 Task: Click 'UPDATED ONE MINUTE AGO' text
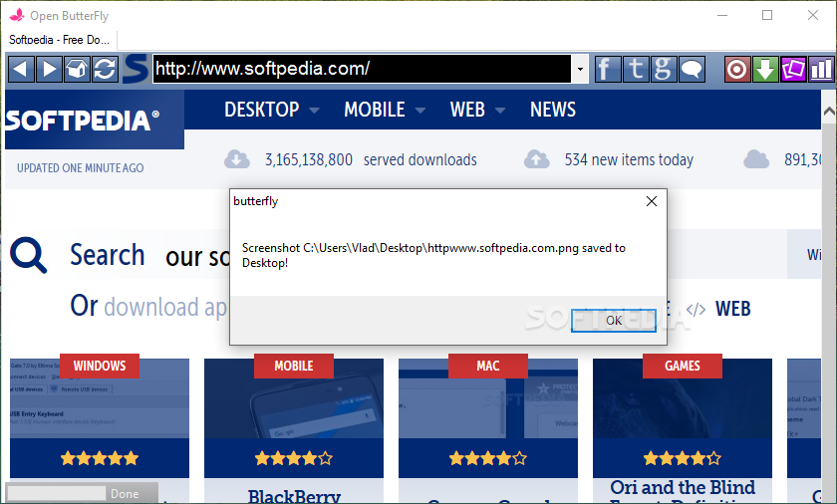point(80,168)
